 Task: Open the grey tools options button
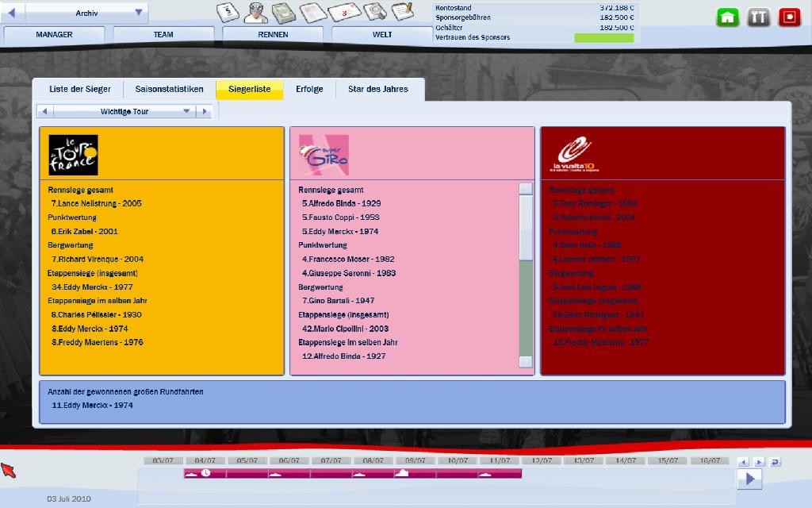coord(759,17)
